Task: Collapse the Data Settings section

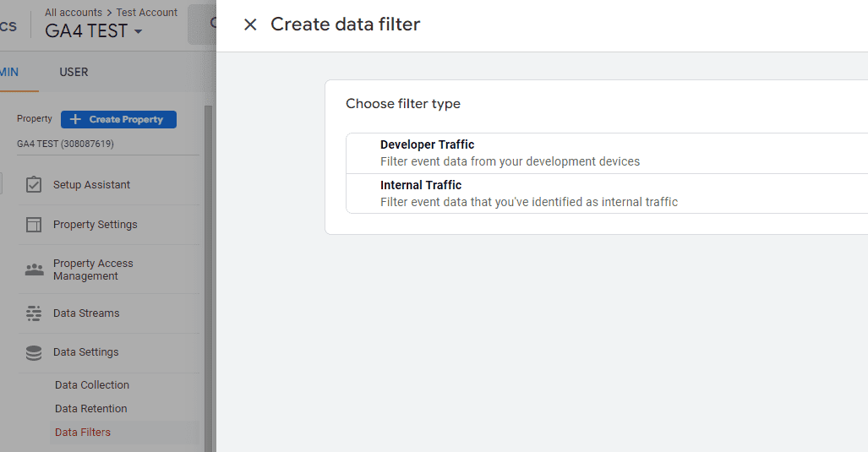Action: pos(85,352)
